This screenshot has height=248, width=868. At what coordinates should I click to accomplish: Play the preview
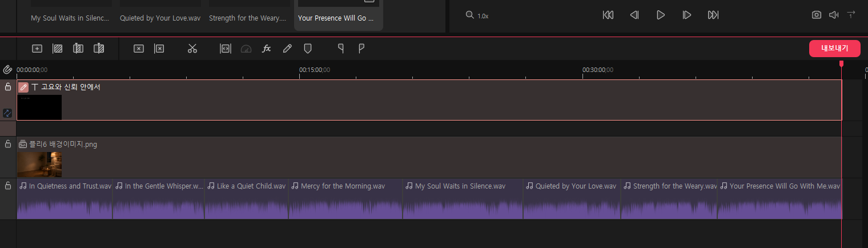pyautogui.click(x=661, y=15)
